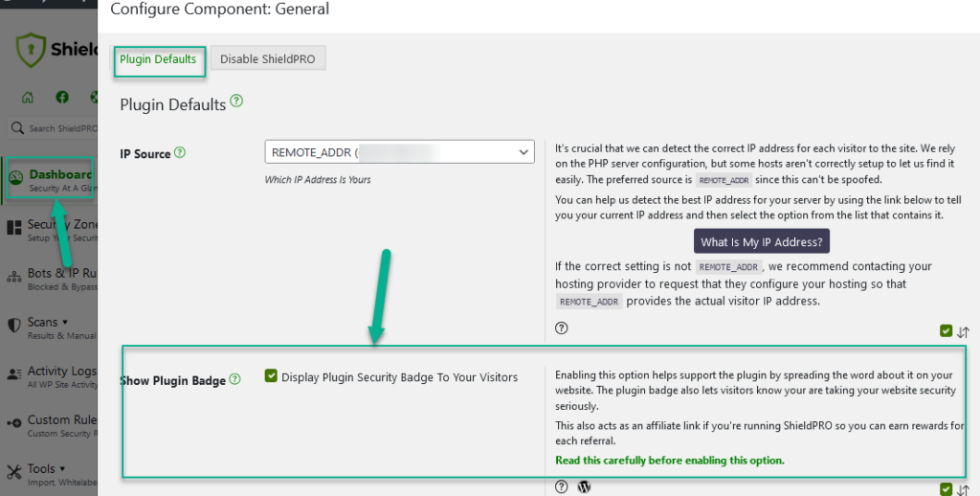Click the WordPress logo icon below badge description
Viewport: 980px width, 496px height.
[x=585, y=487]
